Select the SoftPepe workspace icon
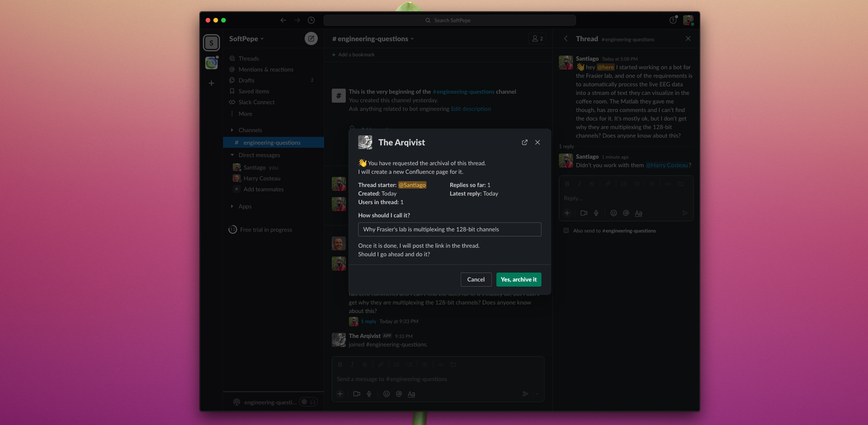868x425 pixels. (211, 43)
